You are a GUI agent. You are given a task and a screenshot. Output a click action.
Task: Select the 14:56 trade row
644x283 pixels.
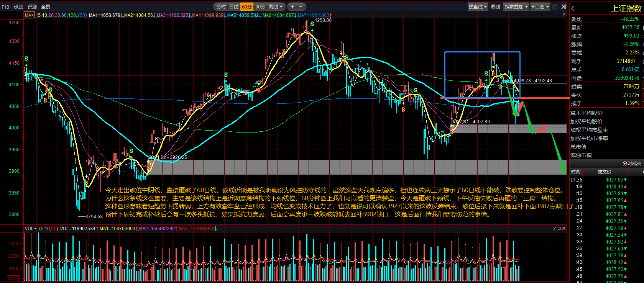tap(606, 180)
